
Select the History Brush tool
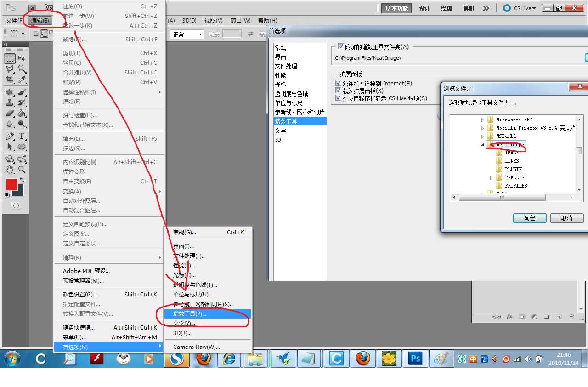[22, 102]
